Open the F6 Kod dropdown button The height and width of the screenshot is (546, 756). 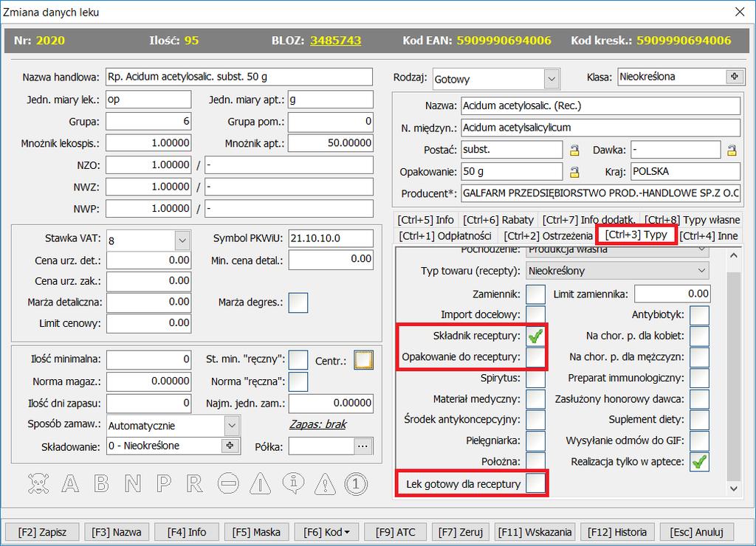pos(326,532)
